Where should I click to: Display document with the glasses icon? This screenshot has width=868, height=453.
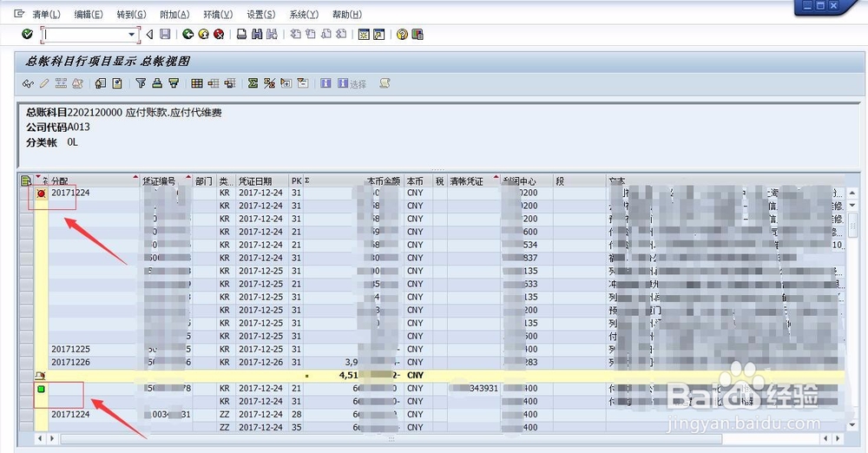[x=28, y=83]
